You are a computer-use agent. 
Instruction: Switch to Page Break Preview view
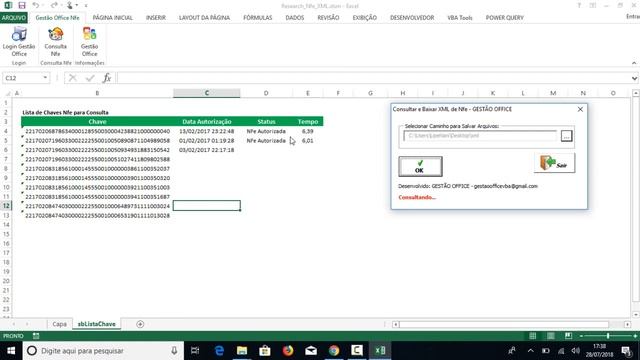568,336
